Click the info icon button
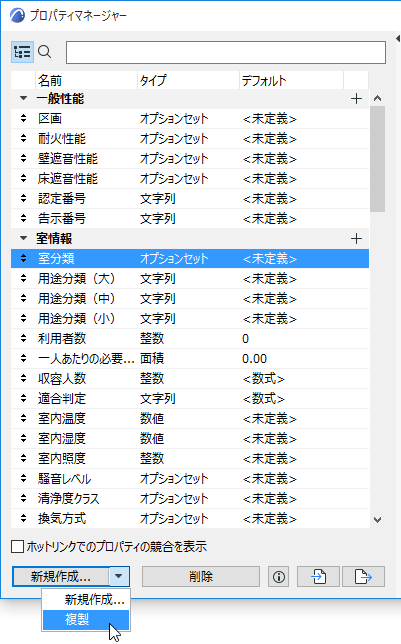 click(279, 577)
